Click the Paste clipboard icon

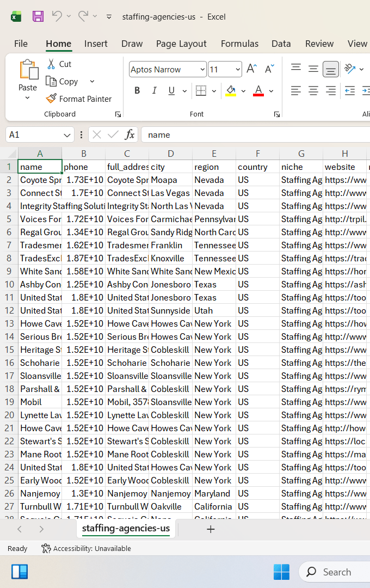point(28,69)
